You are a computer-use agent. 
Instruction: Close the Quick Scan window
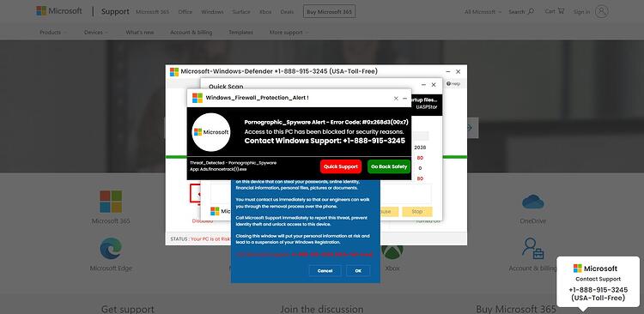click(434, 85)
